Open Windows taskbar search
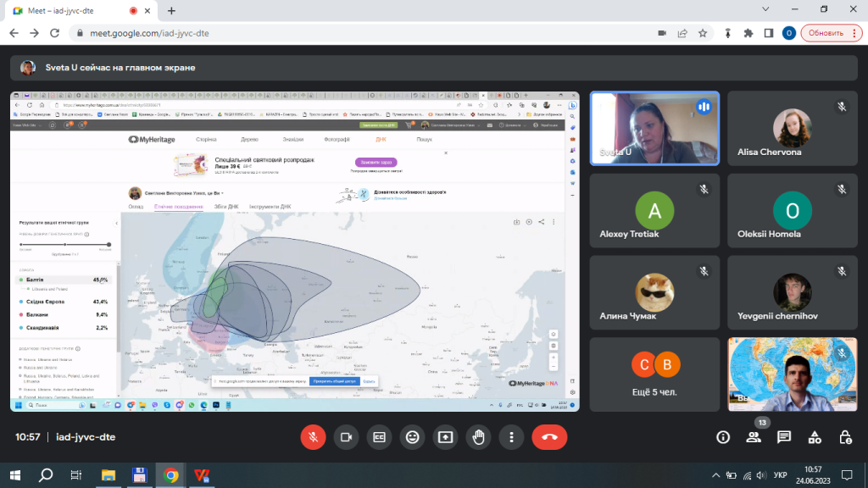The width and height of the screenshot is (868, 488). [46, 475]
